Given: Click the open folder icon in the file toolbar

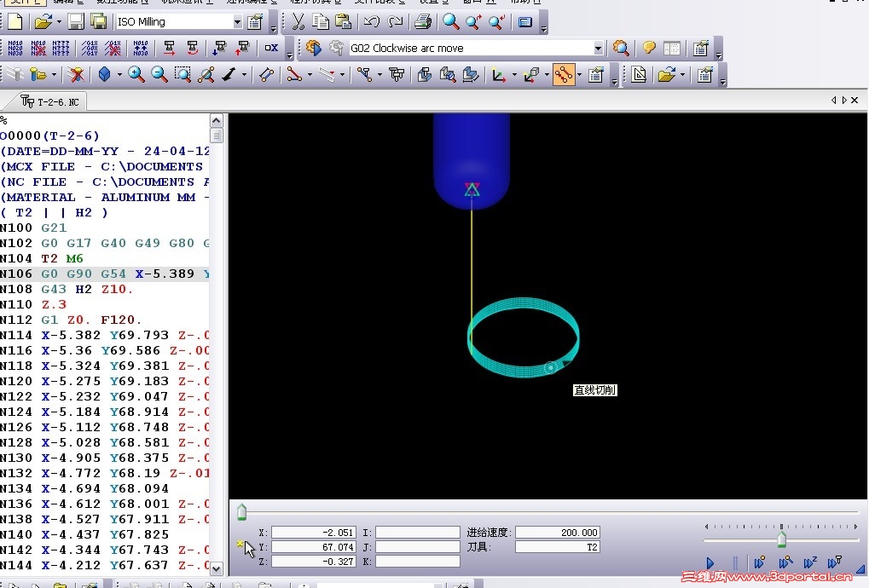Looking at the screenshot, I should click(42, 21).
